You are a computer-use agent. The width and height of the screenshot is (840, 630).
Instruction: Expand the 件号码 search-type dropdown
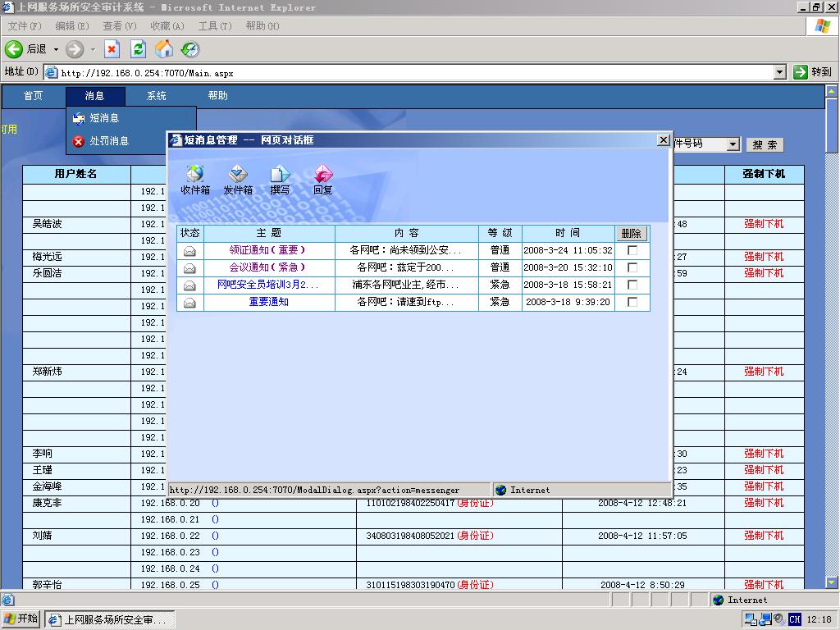pyautogui.click(x=733, y=144)
